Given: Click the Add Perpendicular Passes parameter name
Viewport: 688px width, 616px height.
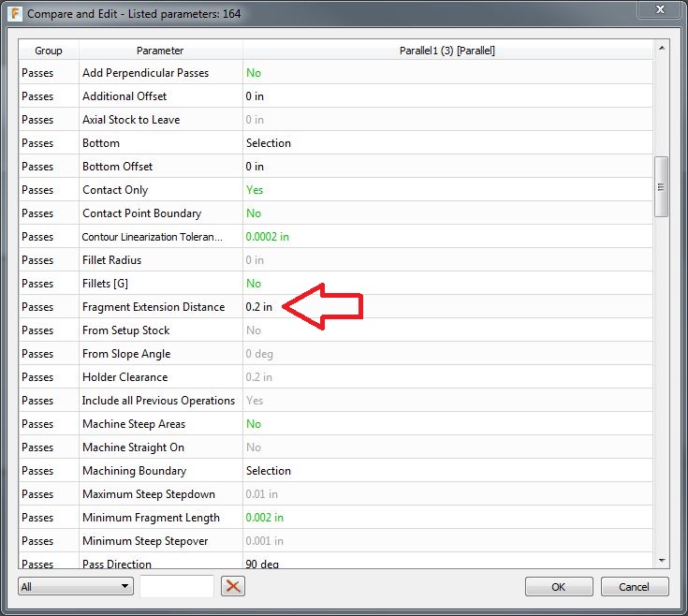Looking at the screenshot, I should coord(146,73).
